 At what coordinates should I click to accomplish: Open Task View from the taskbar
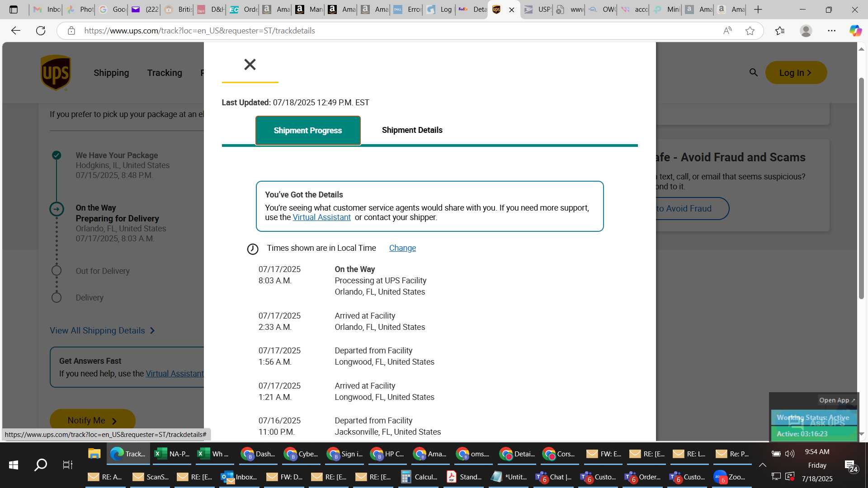tap(67, 465)
